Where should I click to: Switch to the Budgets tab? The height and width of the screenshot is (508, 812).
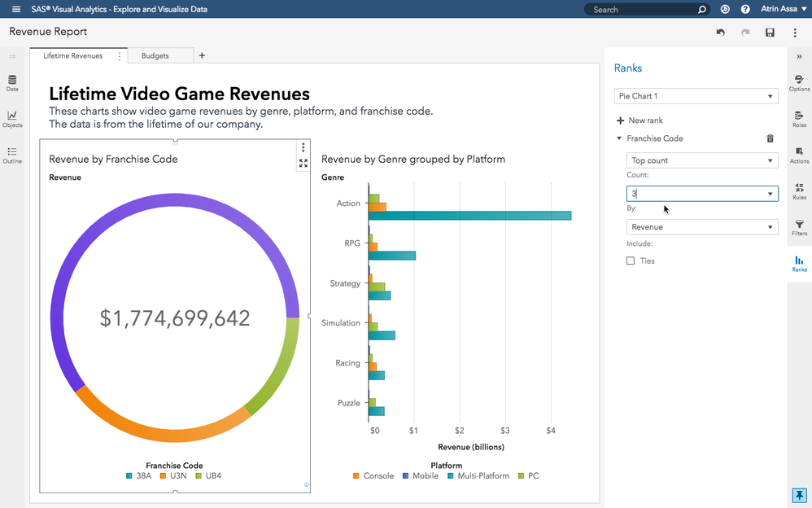click(155, 56)
